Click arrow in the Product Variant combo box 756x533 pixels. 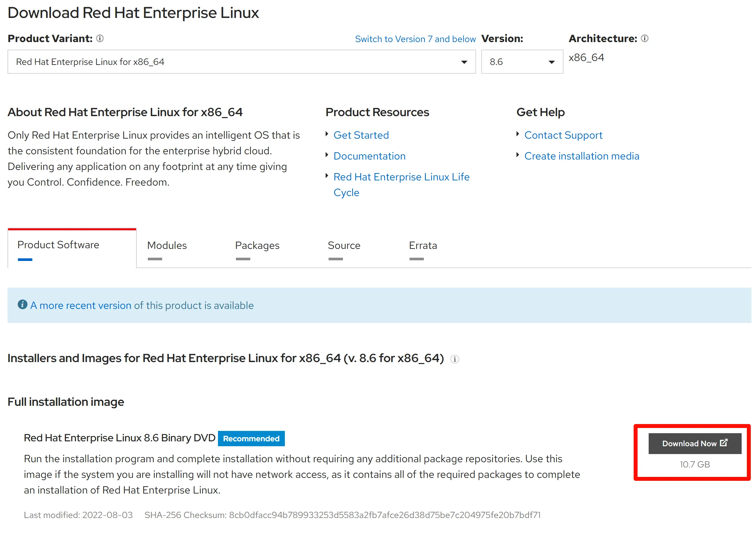tap(464, 62)
